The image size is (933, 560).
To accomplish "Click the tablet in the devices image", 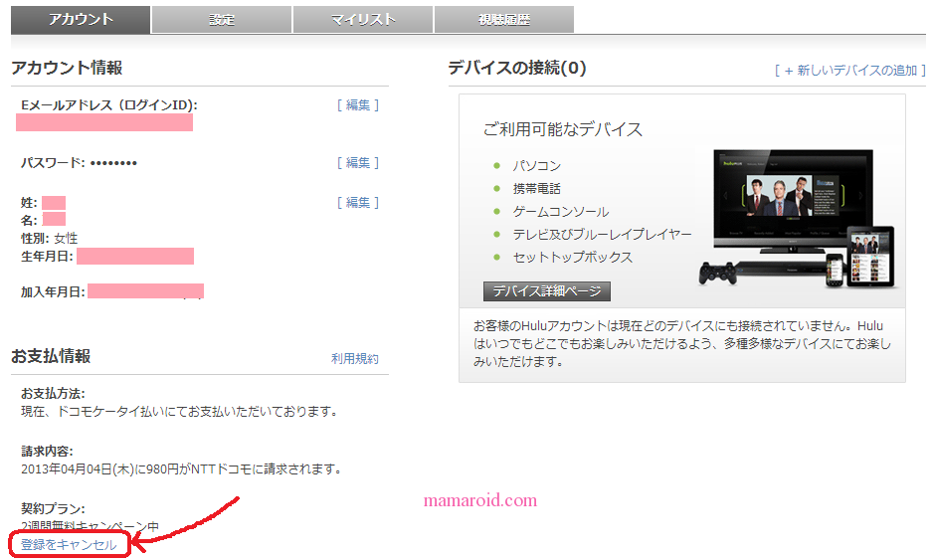I will pyautogui.click(x=871, y=257).
